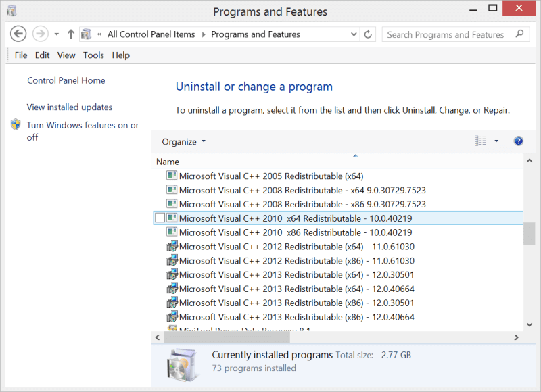Select Visual C++ 2010 x64 Redistributable 10.0.40219
The image size is (541, 392).
tap(296, 218)
